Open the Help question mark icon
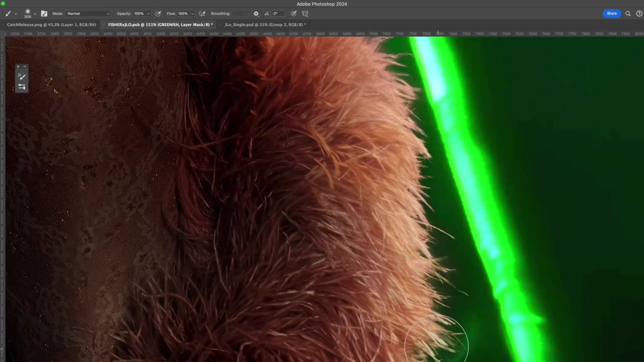This screenshot has height=362, width=644. click(639, 14)
